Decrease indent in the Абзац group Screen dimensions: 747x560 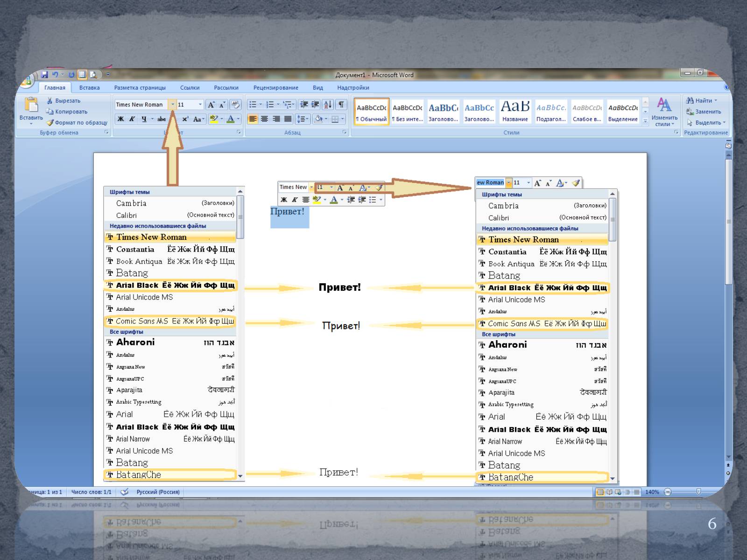pyautogui.click(x=303, y=105)
